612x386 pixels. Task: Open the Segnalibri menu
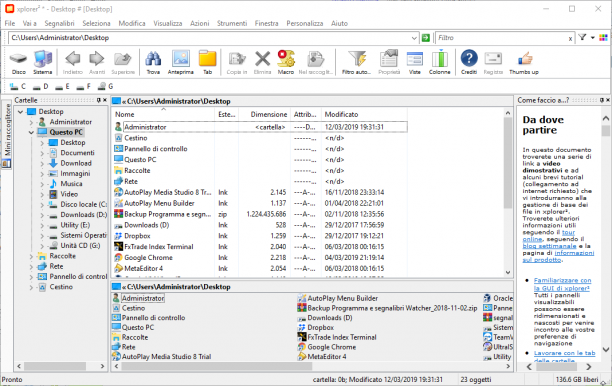(59, 23)
